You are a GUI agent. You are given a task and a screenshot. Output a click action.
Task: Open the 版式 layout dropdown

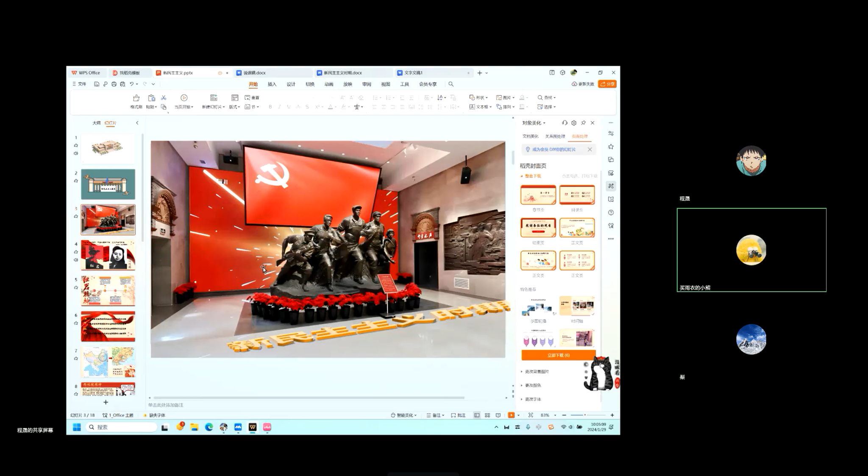(x=234, y=107)
